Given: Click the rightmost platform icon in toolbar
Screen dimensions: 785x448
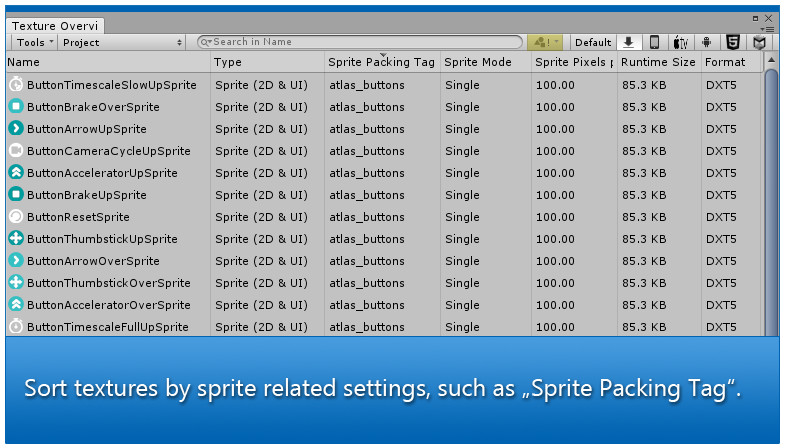Looking at the screenshot, I should pos(760,42).
